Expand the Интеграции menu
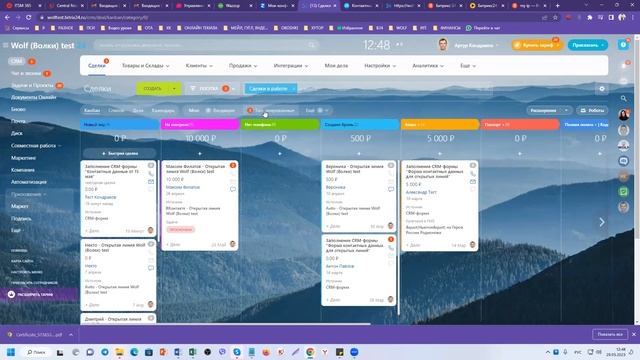 tap(291, 66)
